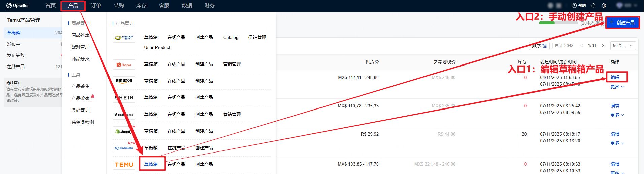The height and width of the screenshot is (174, 644).
Task: Open 产品搬家 under 工具
Action: tap(80, 98)
